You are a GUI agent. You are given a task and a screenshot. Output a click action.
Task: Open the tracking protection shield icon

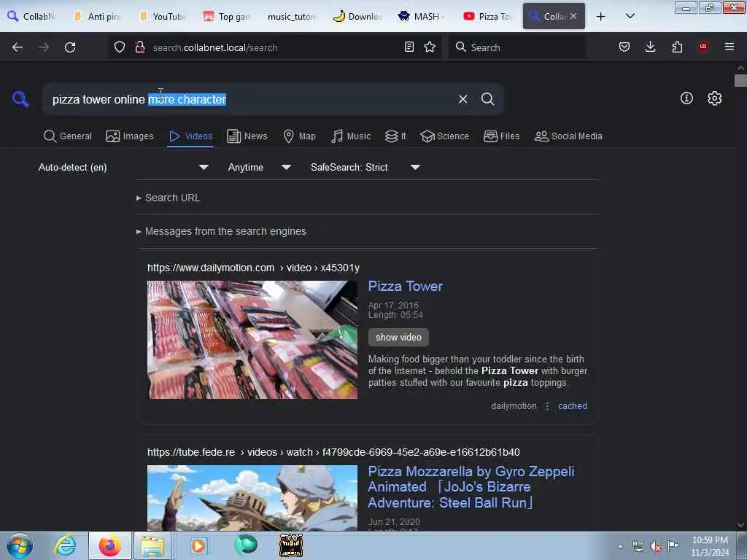pos(120,47)
